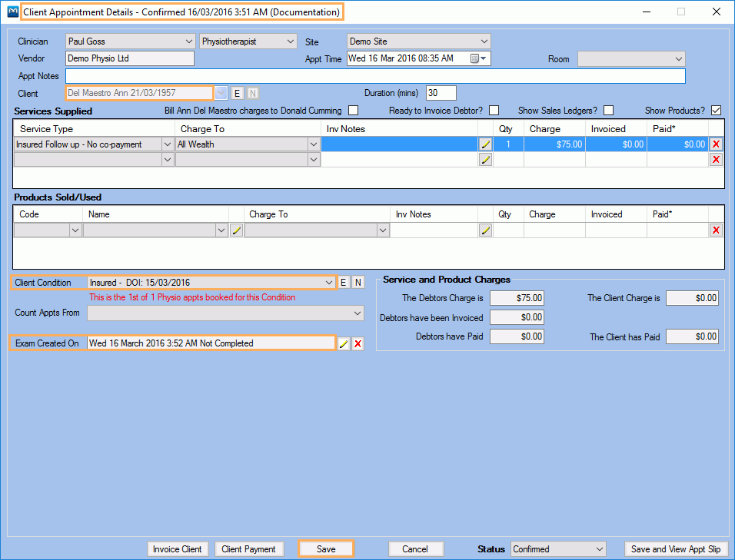Viewport: 735px width, 560px height.
Task: Click Save and View Appt Slip
Action: tap(675, 549)
